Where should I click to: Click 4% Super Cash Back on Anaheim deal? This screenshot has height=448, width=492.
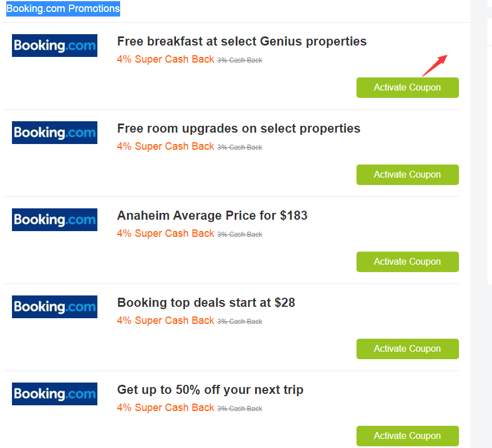click(x=165, y=233)
